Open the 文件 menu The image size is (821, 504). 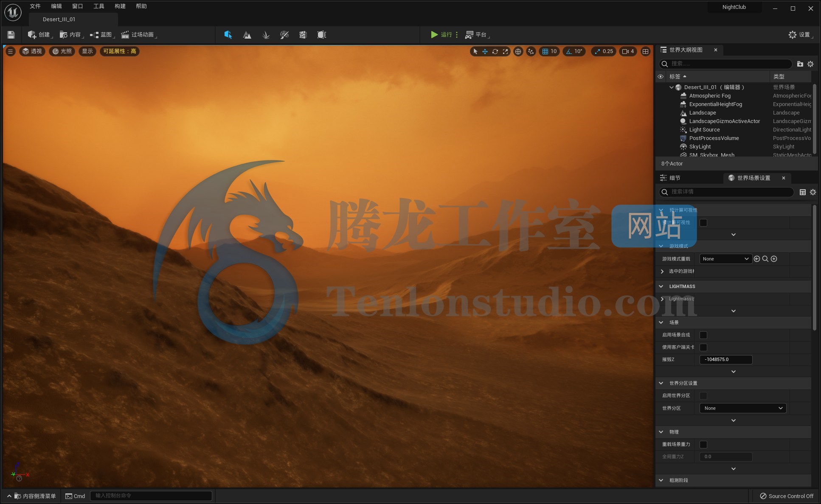tap(35, 6)
